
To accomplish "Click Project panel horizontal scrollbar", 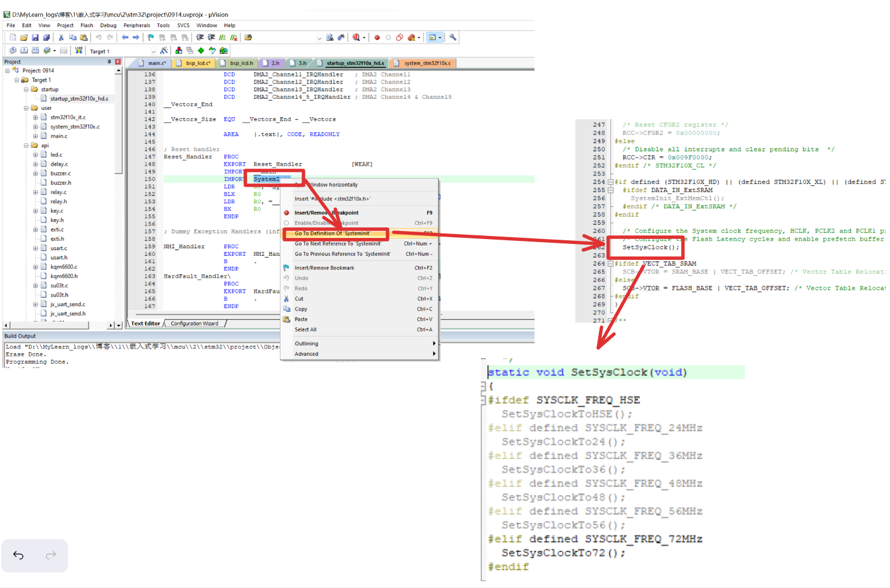I will [x=59, y=325].
